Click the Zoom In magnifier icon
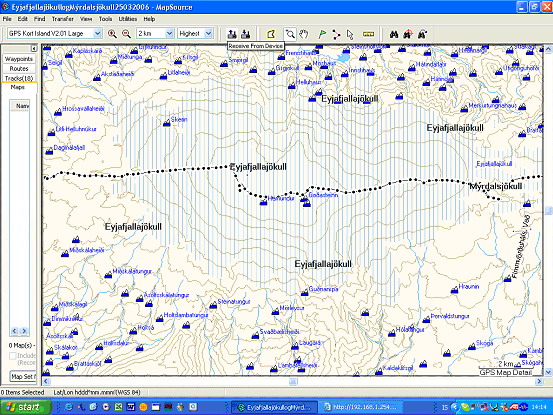The height and width of the screenshot is (415, 553). pos(113,34)
